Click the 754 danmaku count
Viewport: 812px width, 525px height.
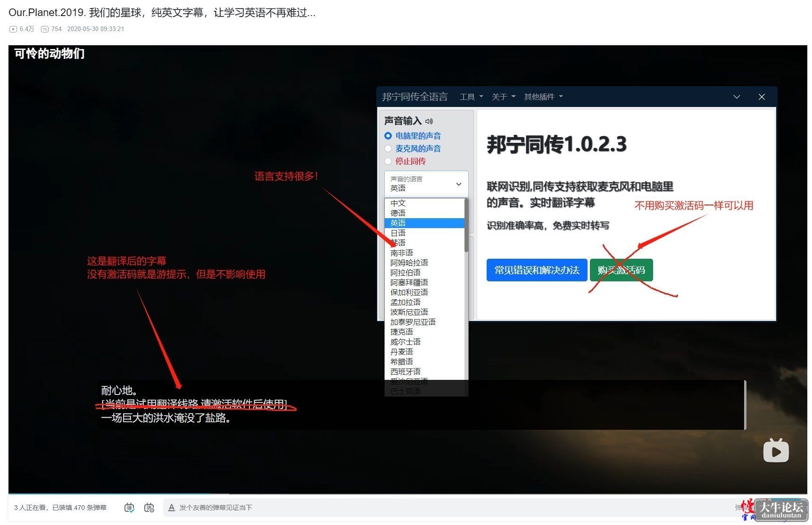[x=52, y=29]
